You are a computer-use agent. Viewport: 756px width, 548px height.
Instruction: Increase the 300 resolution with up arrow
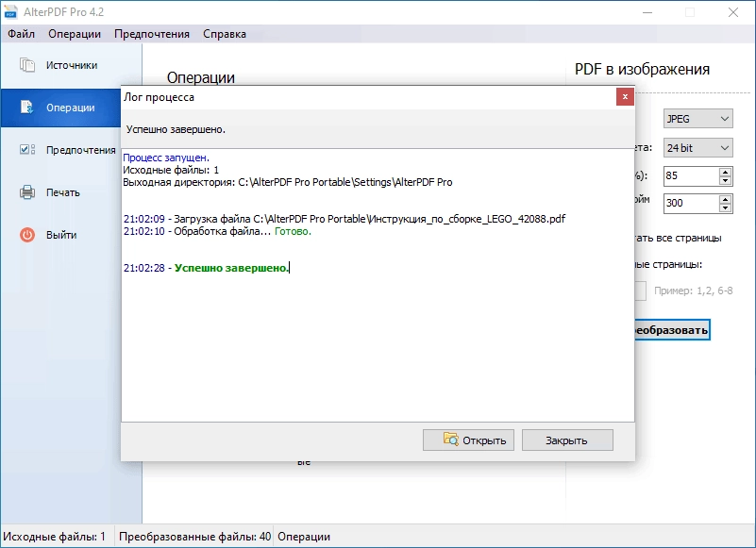725,199
